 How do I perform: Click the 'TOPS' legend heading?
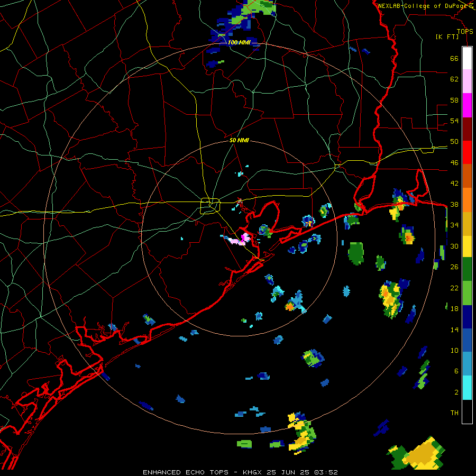tap(465, 32)
